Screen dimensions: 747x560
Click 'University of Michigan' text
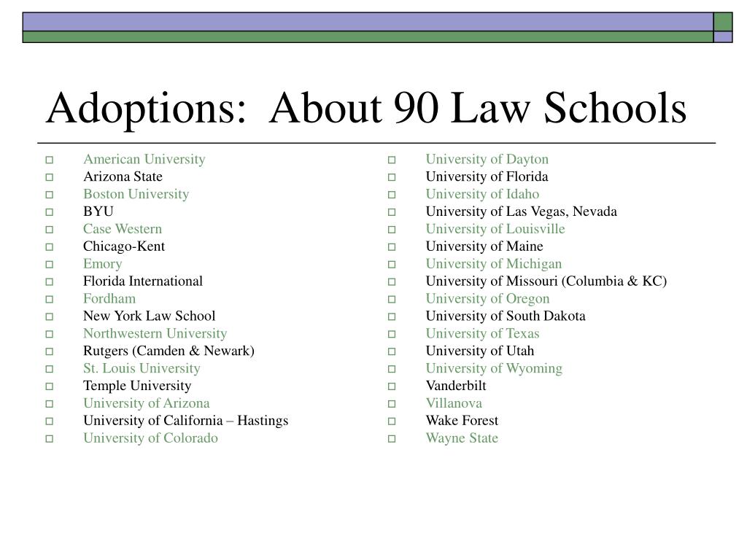494,264
